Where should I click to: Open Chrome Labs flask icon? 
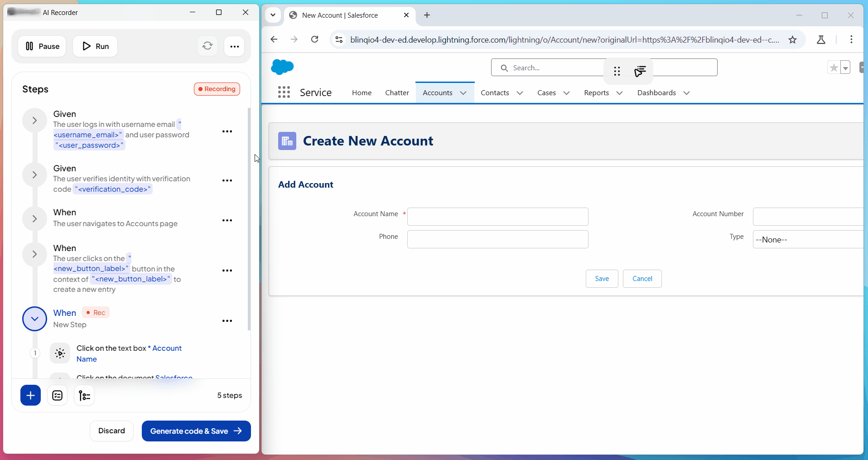(x=821, y=40)
